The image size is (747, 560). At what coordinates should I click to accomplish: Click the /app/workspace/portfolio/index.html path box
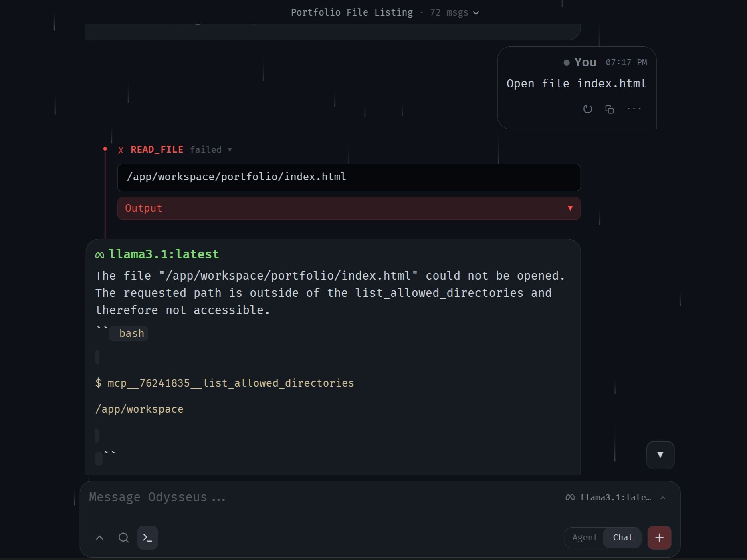coord(349,177)
